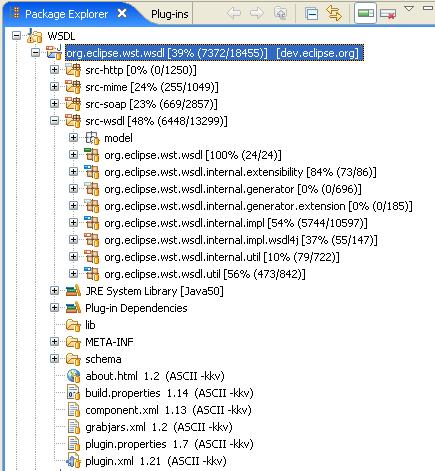
Task: Expand the JRE System Library node
Action: click(54, 291)
